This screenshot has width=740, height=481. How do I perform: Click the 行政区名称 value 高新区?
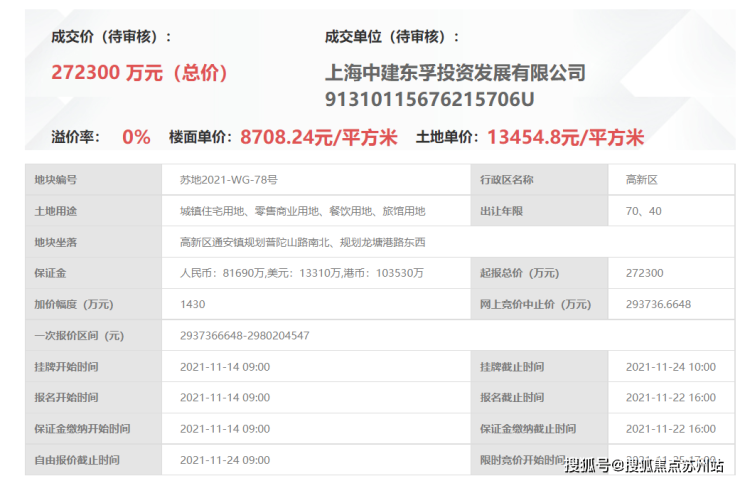point(641,180)
